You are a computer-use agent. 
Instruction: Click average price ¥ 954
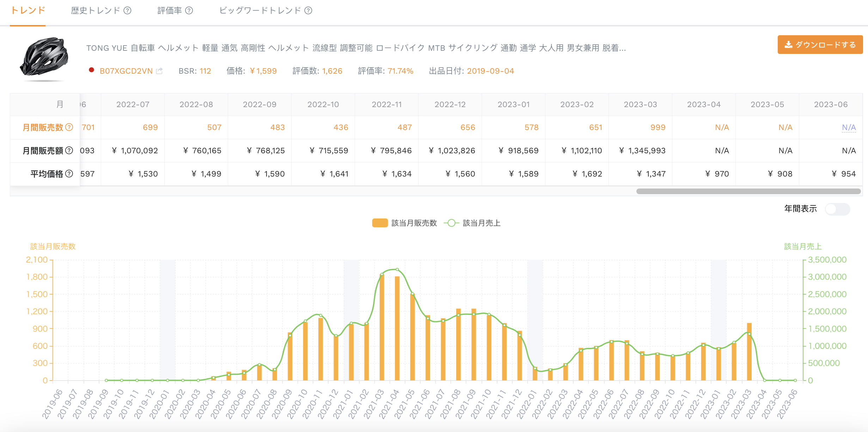[844, 174]
